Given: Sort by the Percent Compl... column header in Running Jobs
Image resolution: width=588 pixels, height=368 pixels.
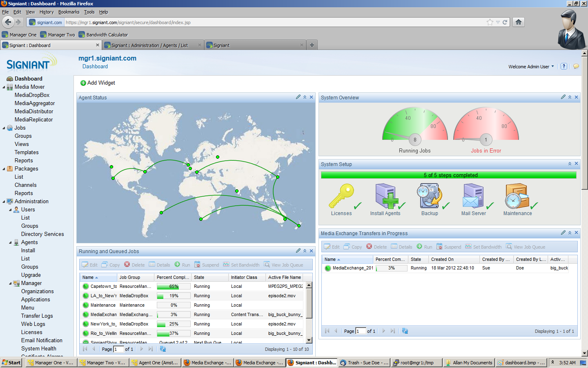Looking at the screenshot, I should 172,277.
